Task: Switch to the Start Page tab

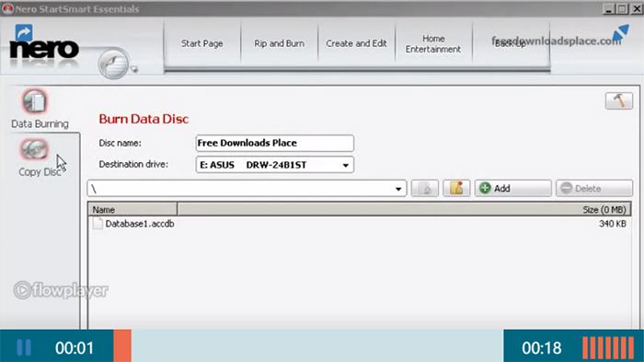Action: click(202, 43)
